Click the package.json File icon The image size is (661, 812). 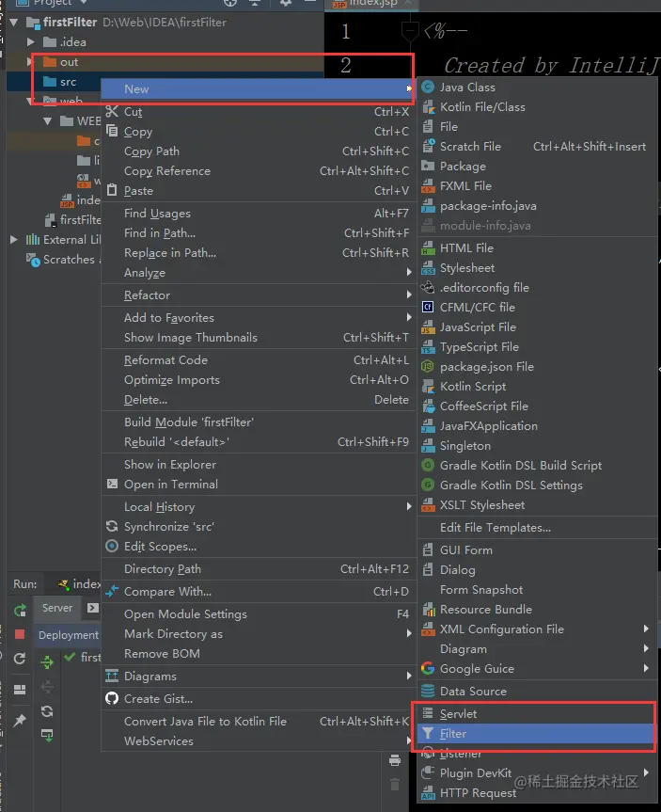tap(428, 367)
